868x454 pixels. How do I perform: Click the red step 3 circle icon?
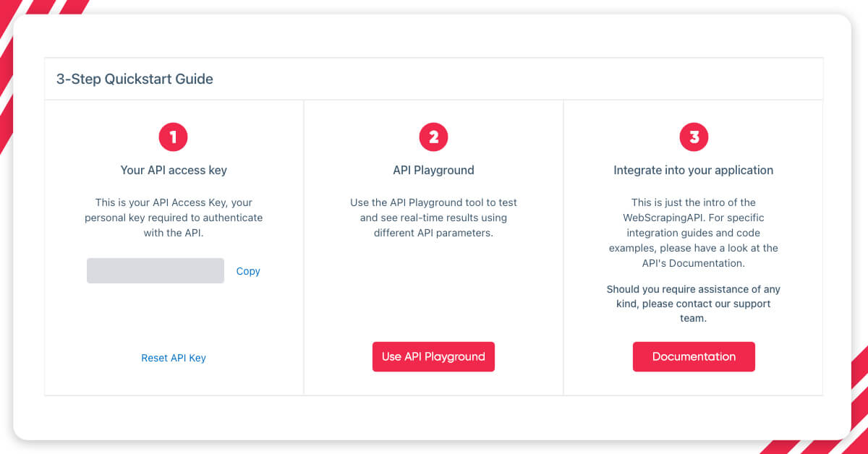[x=694, y=137]
